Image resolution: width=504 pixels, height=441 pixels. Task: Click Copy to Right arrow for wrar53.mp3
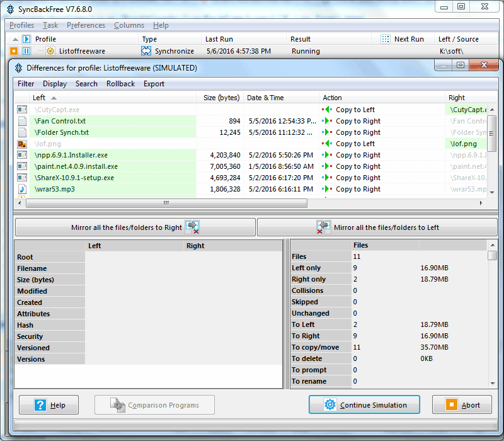click(327, 189)
